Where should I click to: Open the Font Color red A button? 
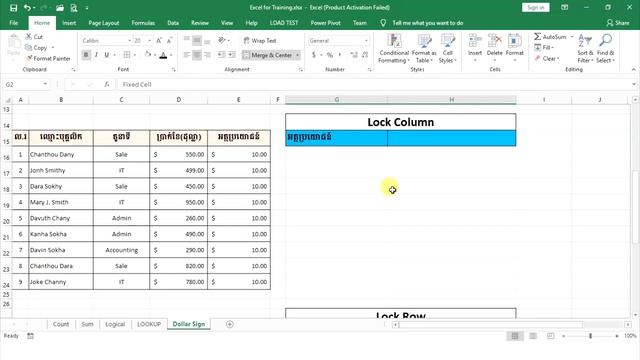click(163, 55)
